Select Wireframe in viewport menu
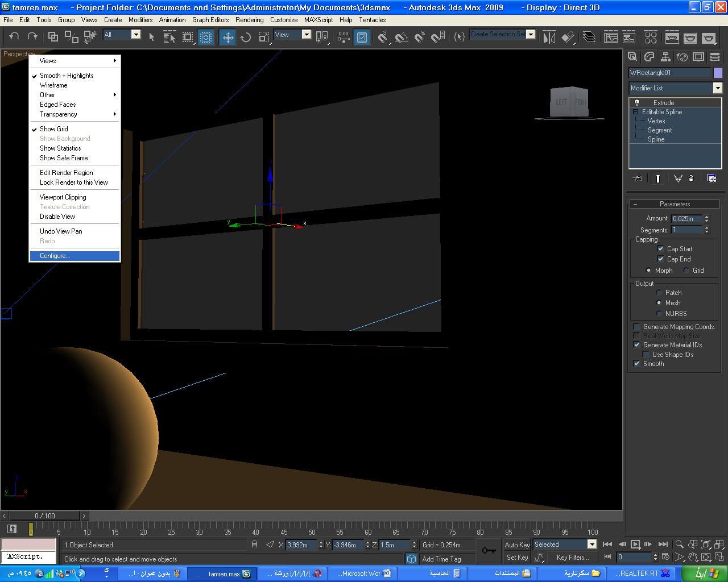 pos(75,85)
